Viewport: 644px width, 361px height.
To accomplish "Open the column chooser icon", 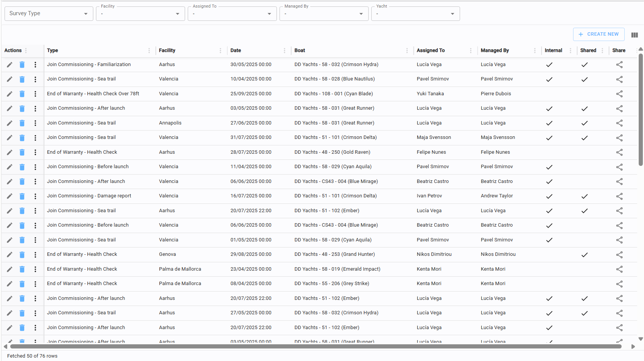I will [634, 35].
